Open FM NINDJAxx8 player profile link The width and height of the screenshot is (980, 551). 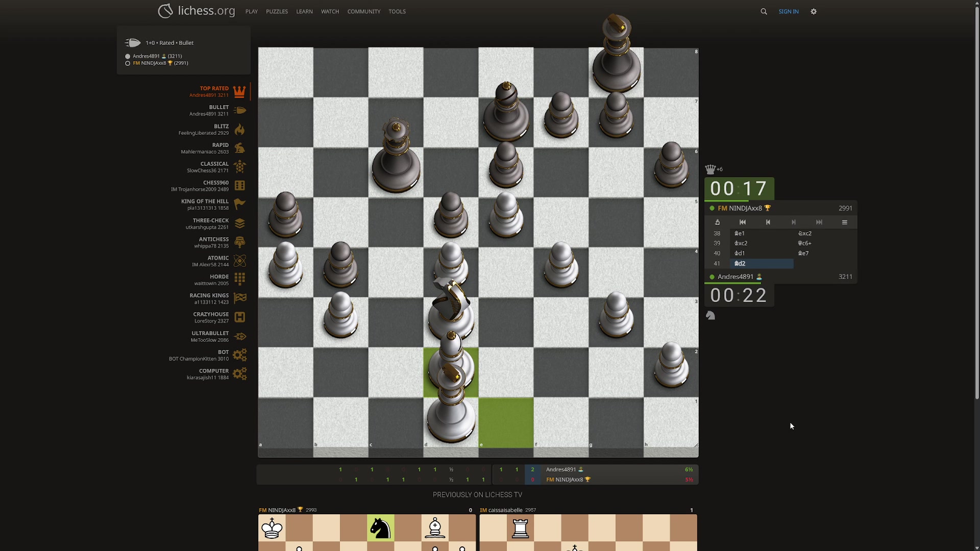(x=744, y=208)
